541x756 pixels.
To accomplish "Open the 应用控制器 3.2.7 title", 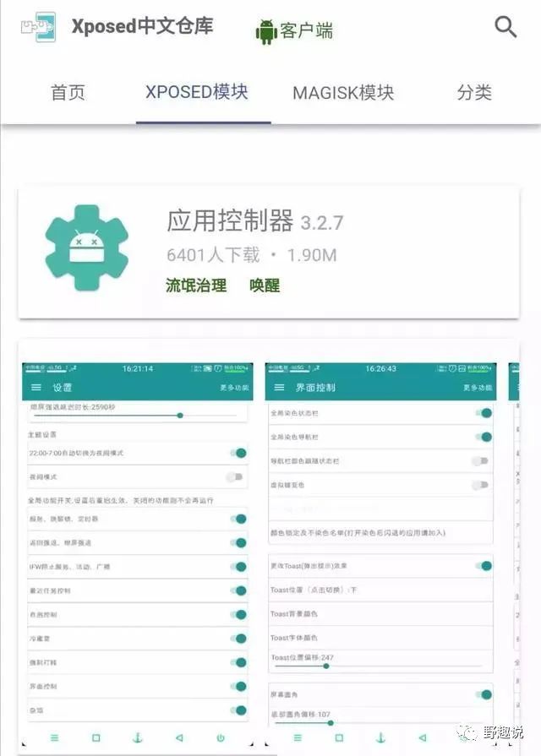I will (254, 220).
